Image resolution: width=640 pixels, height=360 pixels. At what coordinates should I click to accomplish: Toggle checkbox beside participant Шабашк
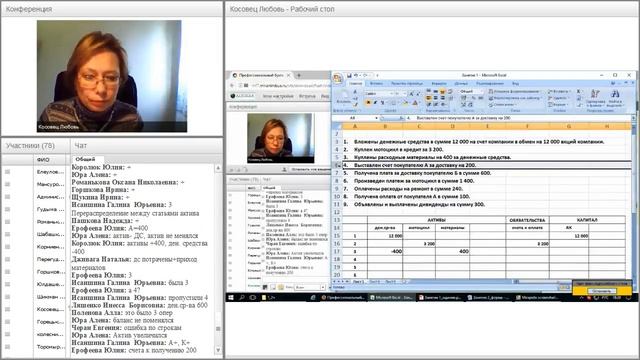pyautogui.click(x=7, y=234)
